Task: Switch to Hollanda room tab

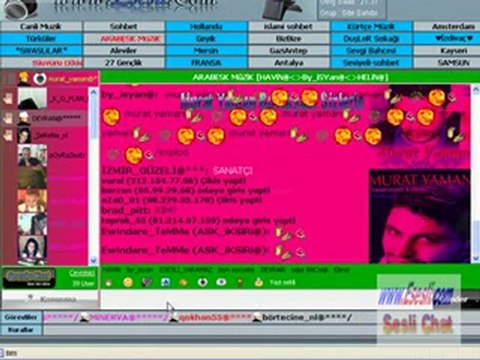Action: click(x=206, y=26)
